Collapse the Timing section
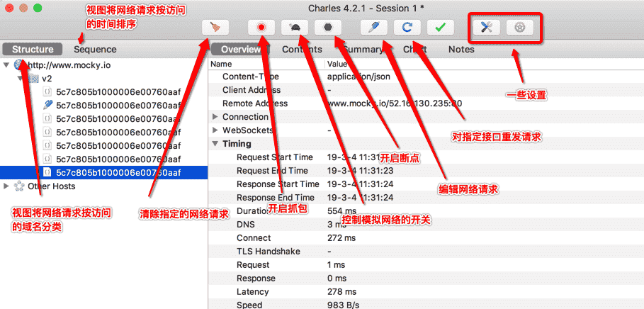 (x=215, y=144)
